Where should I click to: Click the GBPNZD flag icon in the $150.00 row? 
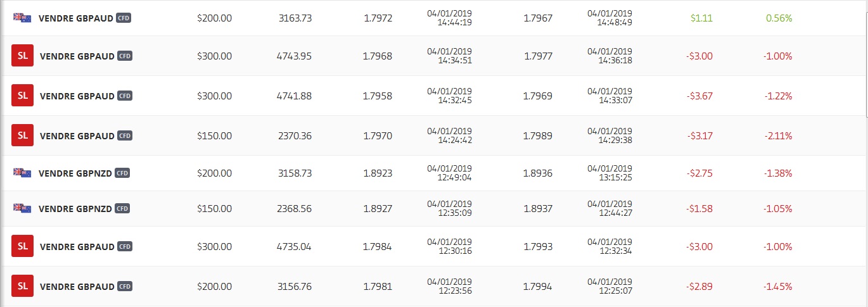(22, 208)
